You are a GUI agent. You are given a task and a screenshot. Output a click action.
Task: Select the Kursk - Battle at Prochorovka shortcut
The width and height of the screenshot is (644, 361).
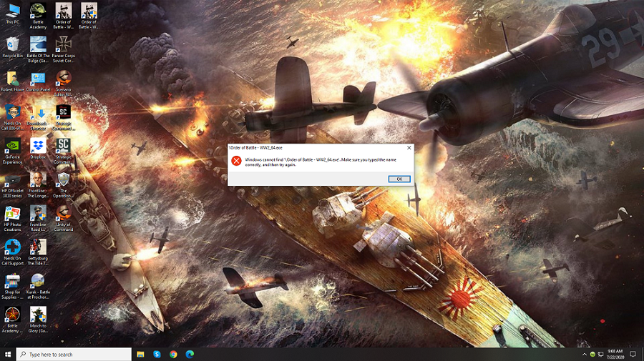pos(38,286)
